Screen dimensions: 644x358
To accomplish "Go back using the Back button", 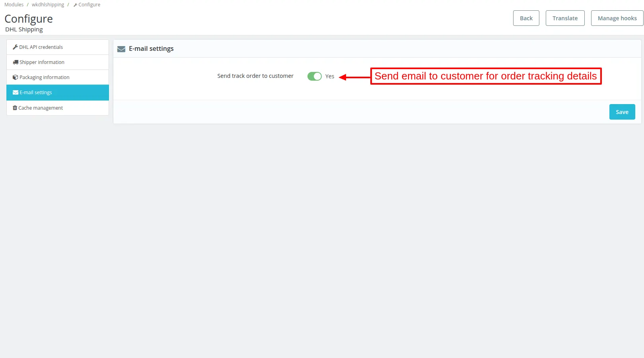I will tap(526, 18).
